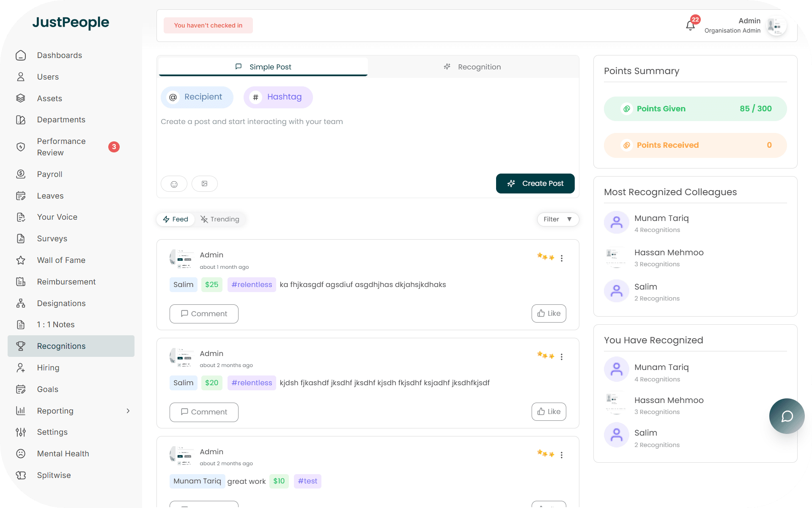
Task: Click the Users sidebar icon
Action: tap(21, 77)
